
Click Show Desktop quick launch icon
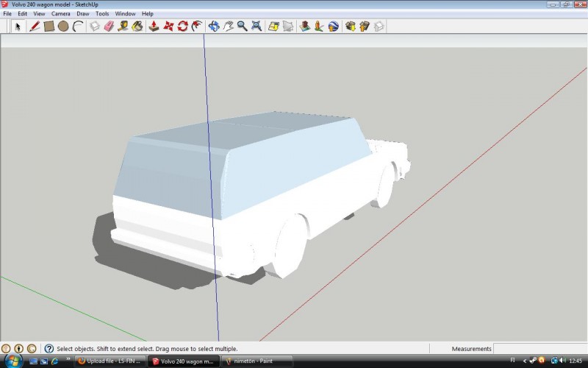click(x=33, y=361)
